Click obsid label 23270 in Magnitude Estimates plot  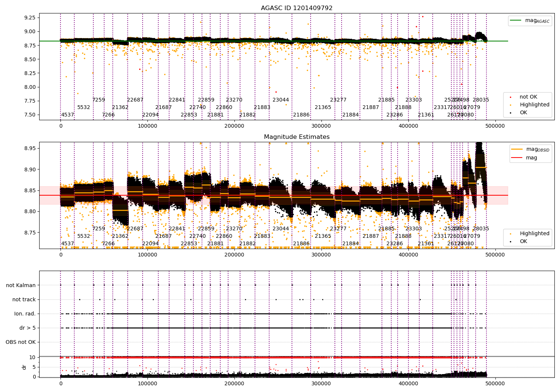(234, 229)
